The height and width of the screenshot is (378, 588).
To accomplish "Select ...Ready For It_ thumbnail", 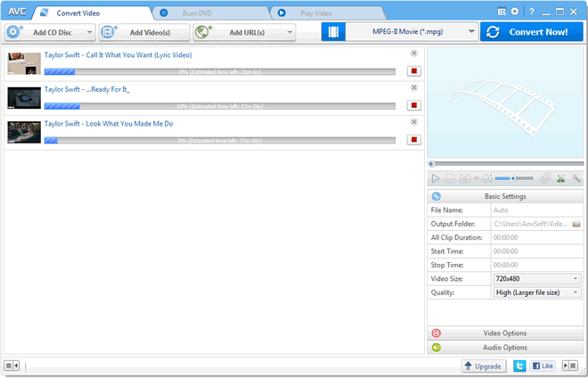I will (24, 98).
